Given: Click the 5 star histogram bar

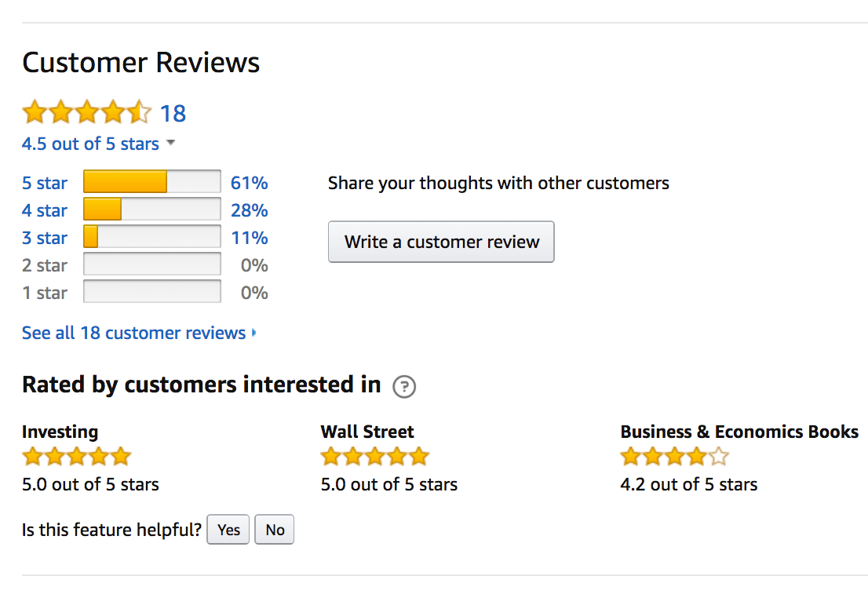Looking at the screenshot, I should pos(151,182).
